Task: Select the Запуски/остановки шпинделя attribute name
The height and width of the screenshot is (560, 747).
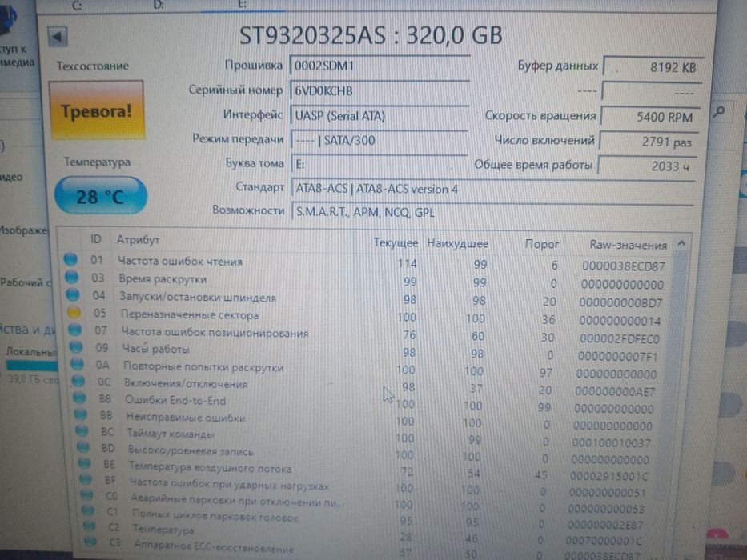Action: [198, 297]
